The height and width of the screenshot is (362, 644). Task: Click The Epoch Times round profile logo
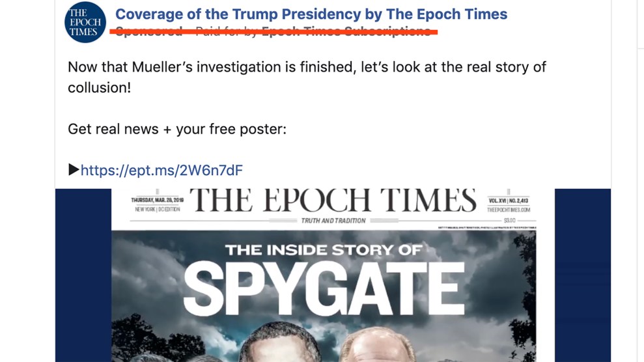pyautogui.click(x=85, y=23)
